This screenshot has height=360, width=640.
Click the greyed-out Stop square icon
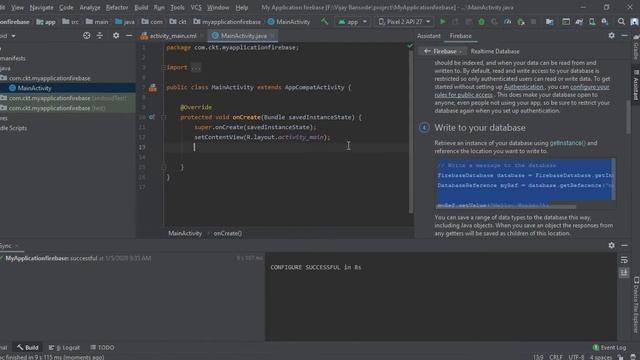(x=533, y=22)
